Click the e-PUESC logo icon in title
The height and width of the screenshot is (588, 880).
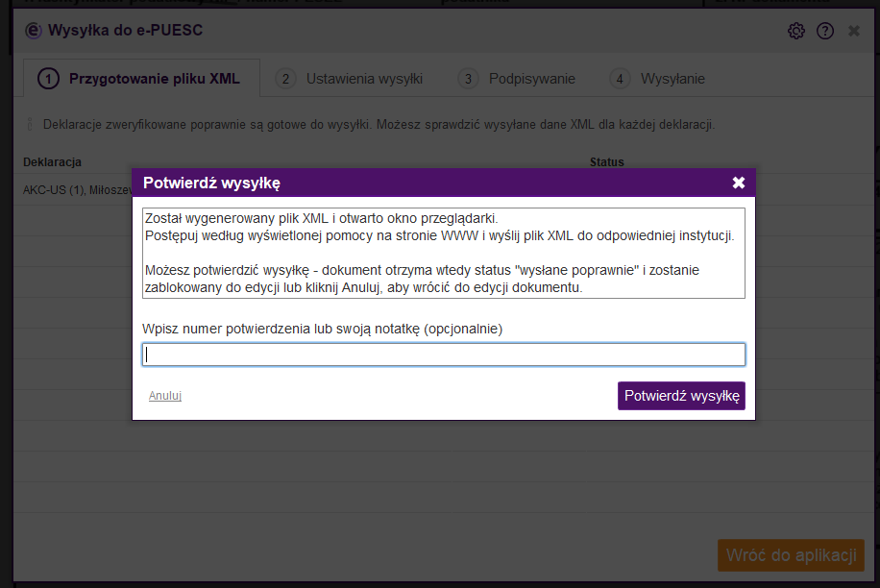[34, 31]
